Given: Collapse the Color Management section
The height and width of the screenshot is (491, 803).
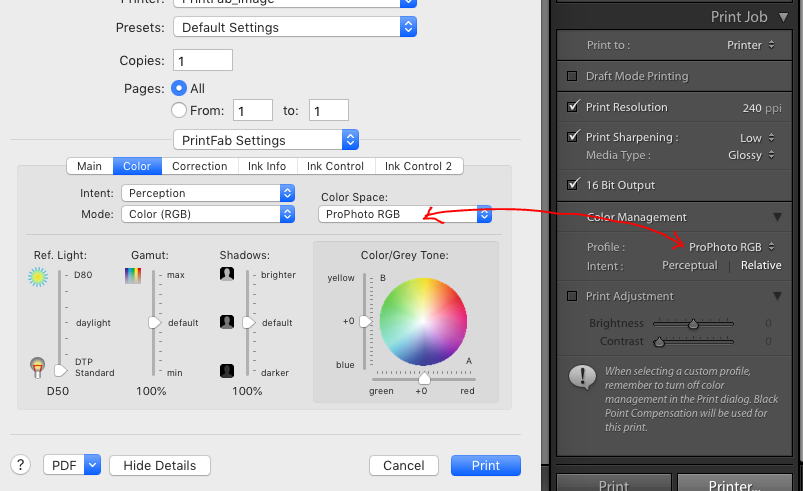Looking at the screenshot, I should click(x=777, y=217).
